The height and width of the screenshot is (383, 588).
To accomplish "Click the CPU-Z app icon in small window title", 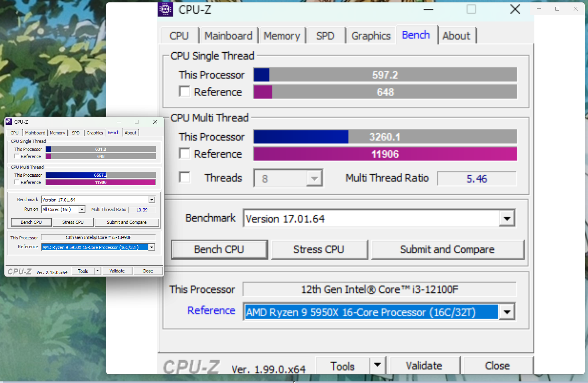I will [x=9, y=122].
